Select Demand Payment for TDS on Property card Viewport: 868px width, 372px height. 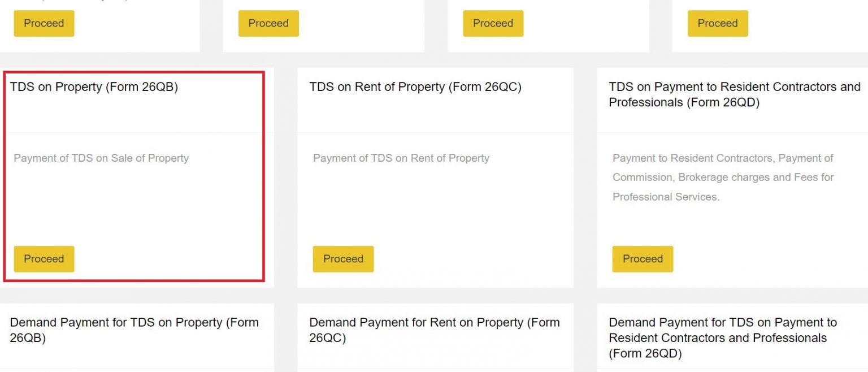[x=134, y=330]
